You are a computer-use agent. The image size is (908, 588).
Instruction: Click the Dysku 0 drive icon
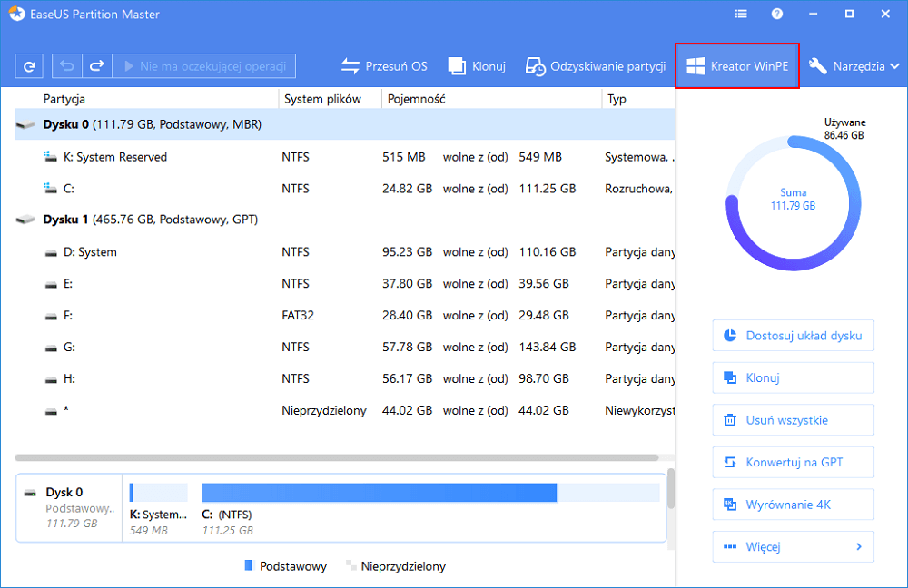coord(25,124)
